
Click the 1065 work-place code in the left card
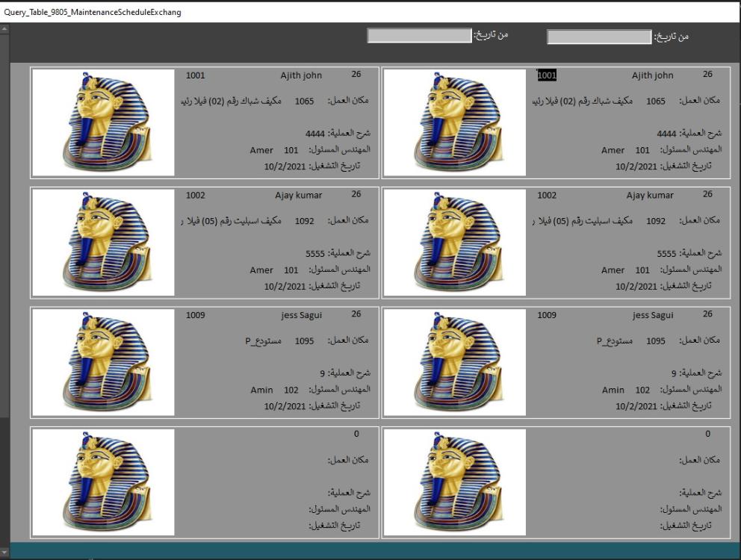coord(304,101)
